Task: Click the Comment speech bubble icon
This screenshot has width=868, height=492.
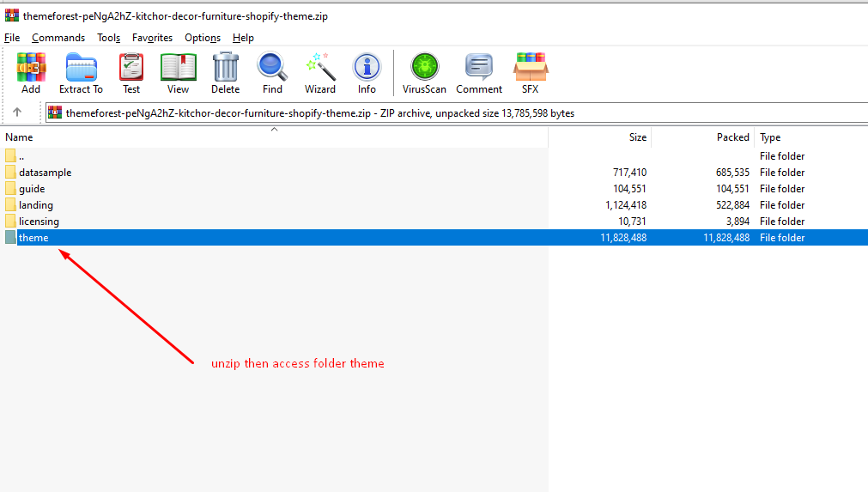Action: click(479, 67)
